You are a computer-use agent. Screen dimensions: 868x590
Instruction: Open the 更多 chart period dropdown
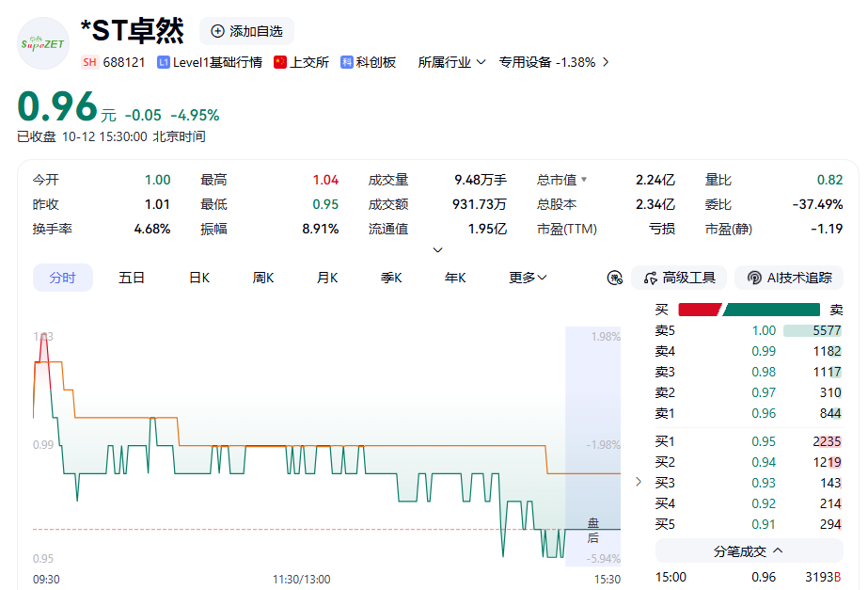pos(528,278)
